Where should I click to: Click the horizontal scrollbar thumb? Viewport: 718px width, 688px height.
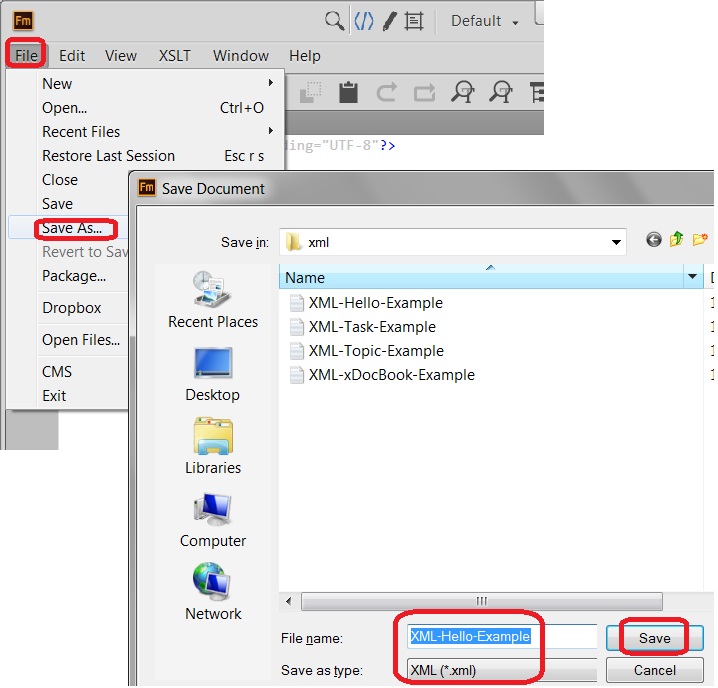coord(481,601)
